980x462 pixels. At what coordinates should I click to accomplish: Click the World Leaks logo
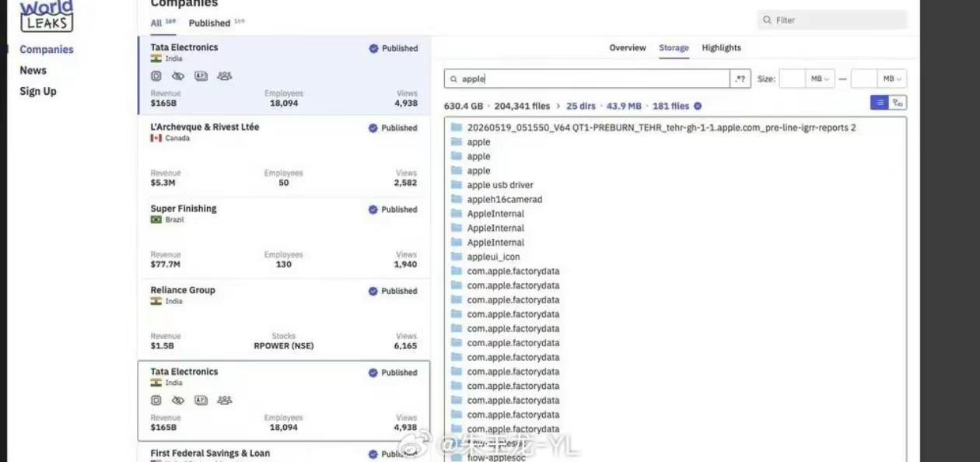(x=47, y=16)
